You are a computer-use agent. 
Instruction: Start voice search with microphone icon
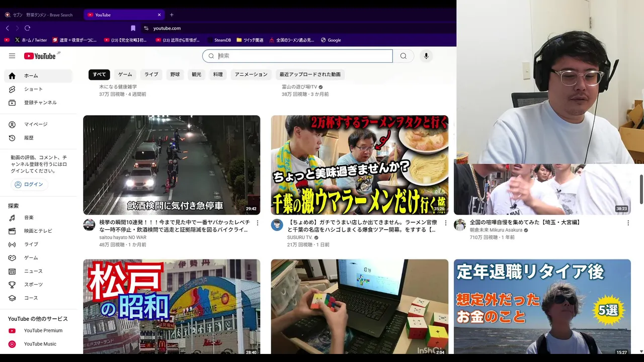426,56
